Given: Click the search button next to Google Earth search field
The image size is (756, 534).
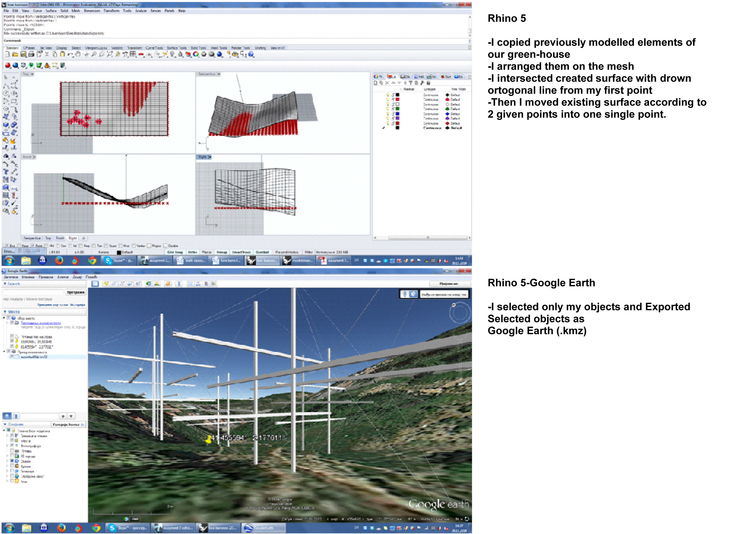Looking at the screenshot, I should click(76, 292).
